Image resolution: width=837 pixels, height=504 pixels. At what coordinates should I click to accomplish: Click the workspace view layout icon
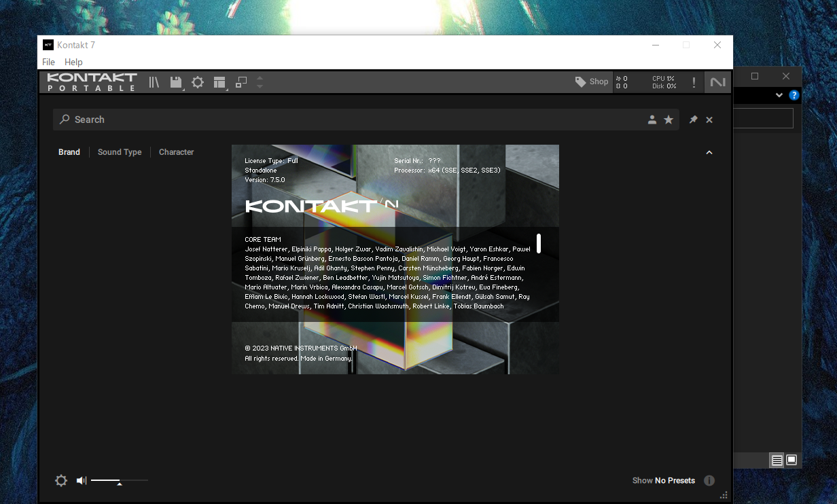tap(219, 82)
